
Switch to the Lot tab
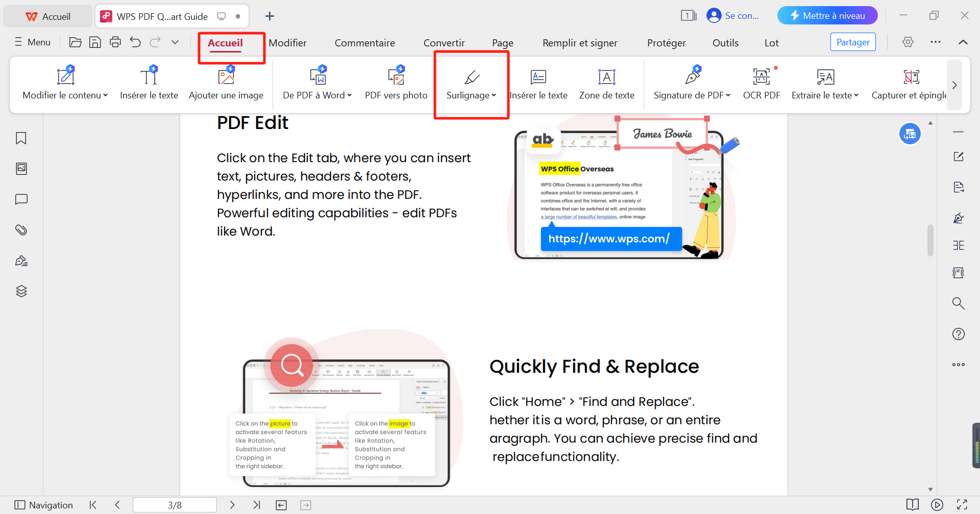tap(771, 43)
